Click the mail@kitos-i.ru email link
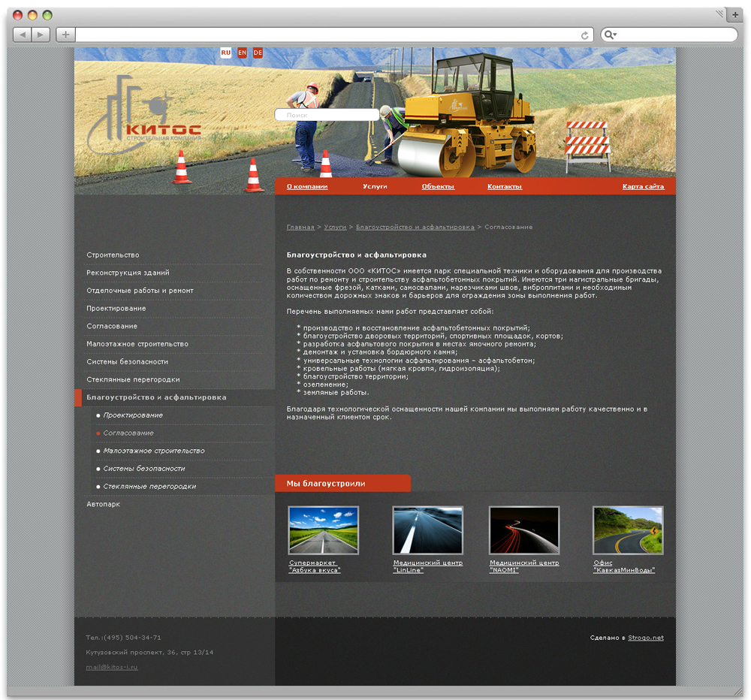The width and height of the screenshot is (751, 700). [112, 667]
